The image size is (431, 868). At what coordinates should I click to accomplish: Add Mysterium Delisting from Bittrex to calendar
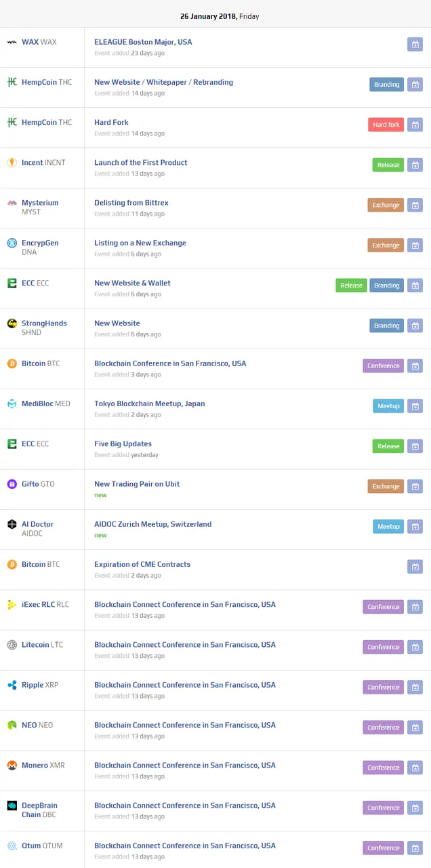(415, 205)
